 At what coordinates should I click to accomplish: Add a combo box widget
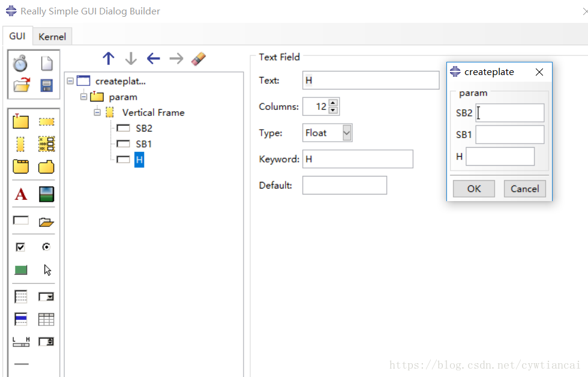[x=47, y=297]
